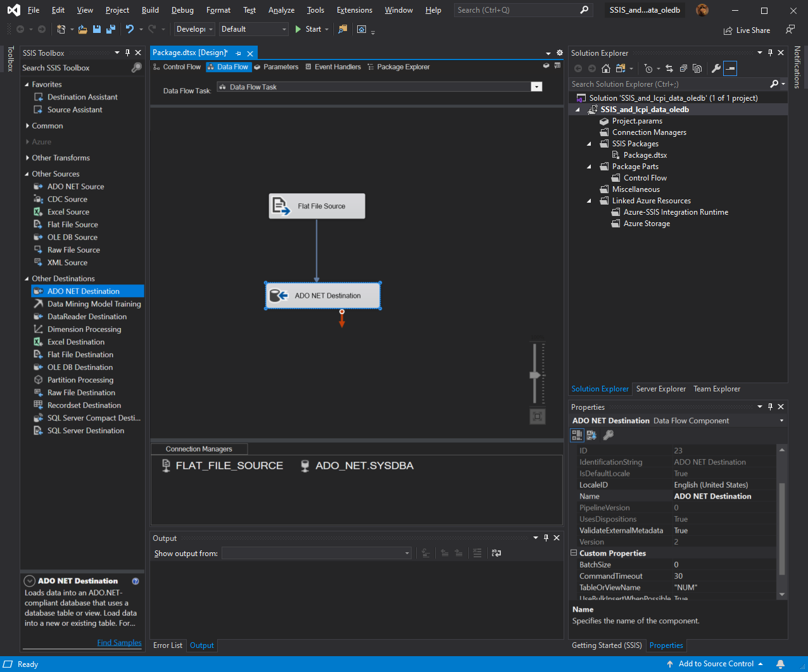Viewport: 808px width, 672px height.
Task: Open the Development configuration dropdown
Action: pos(195,29)
